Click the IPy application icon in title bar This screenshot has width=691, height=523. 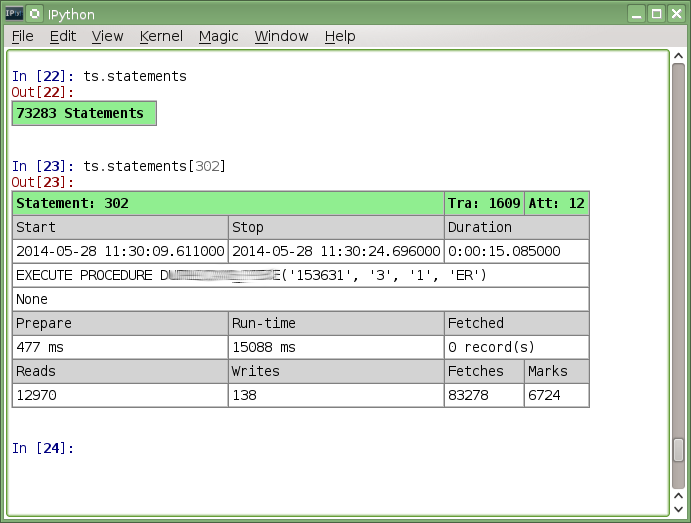point(14,13)
